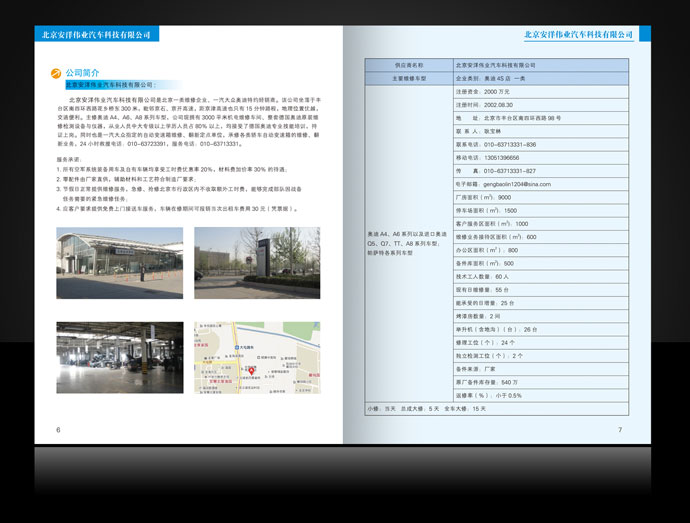Click the 办公区面积 800 row
Image resolution: width=690 pixels, height=523 pixels.
click(541, 250)
